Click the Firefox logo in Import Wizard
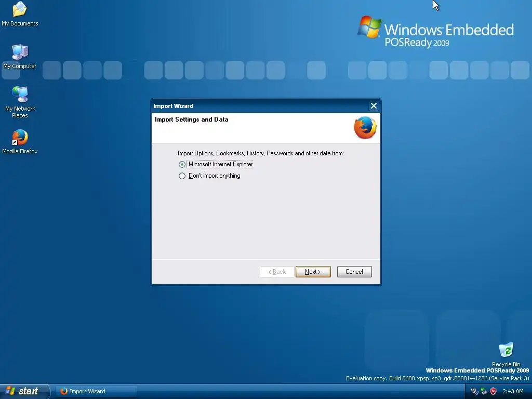The height and width of the screenshot is (399, 532). (x=365, y=128)
